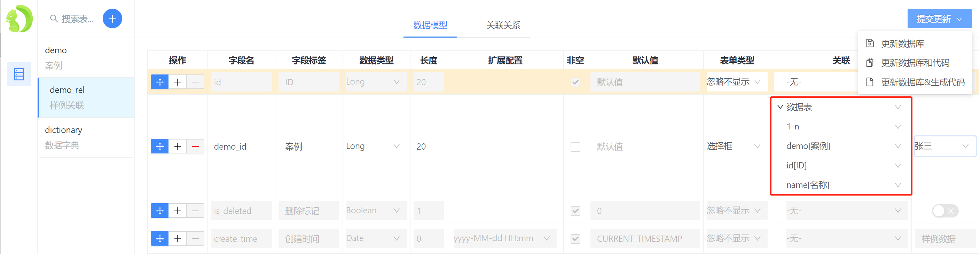Add a new table with blue plus
980x254 pixels.
112,19
